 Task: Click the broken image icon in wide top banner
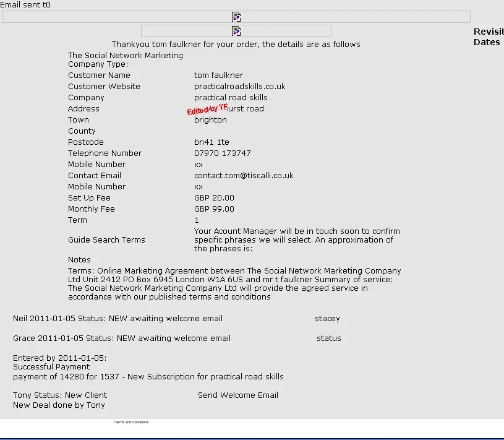pos(236,17)
